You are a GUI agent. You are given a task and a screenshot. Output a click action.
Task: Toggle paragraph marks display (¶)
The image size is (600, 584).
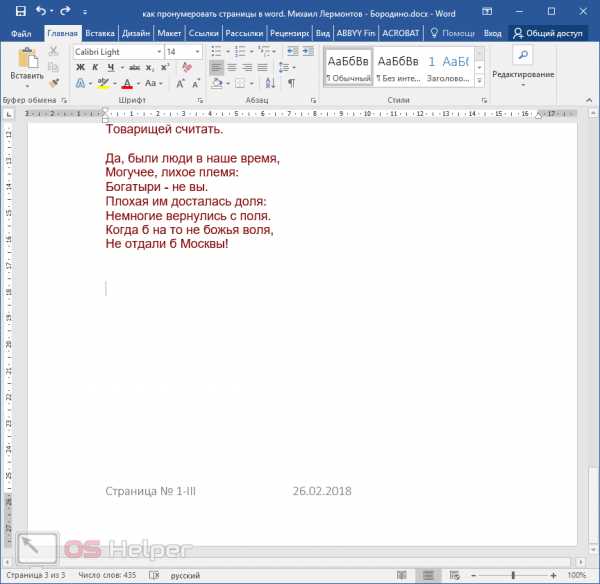coord(292,83)
